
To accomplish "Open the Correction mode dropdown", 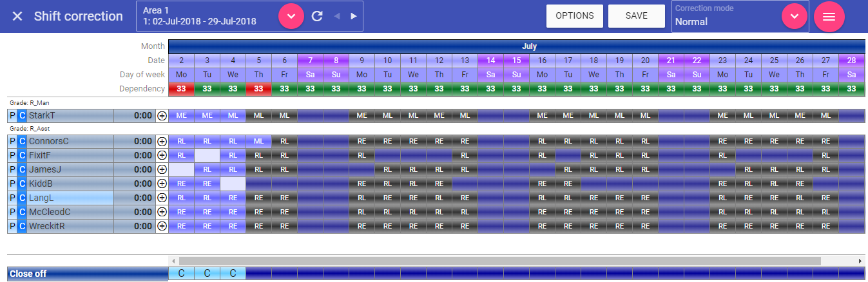I will point(795,16).
